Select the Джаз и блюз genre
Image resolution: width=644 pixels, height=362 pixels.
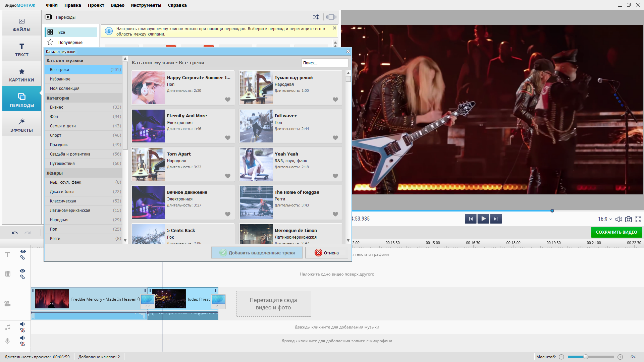pyautogui.click(x=84, y=192)
